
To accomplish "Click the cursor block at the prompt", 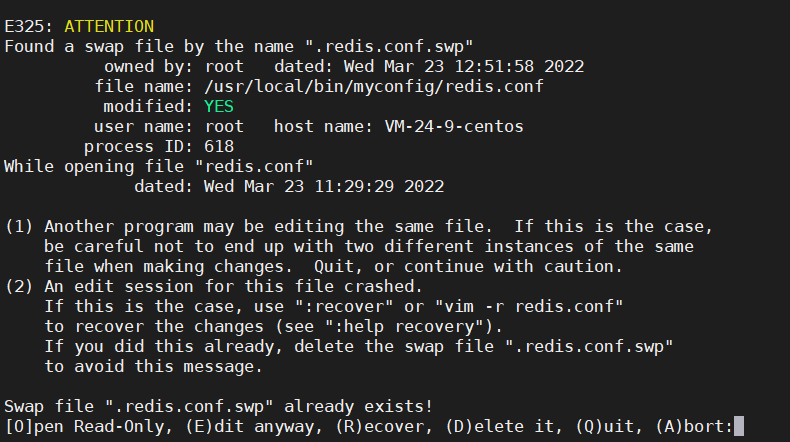I will point(738,427).
